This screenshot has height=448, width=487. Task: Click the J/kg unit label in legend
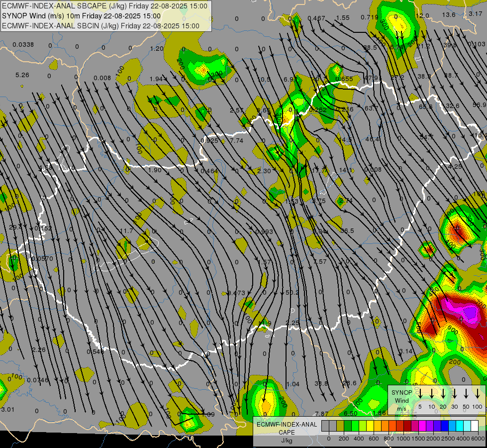point(287,441)
